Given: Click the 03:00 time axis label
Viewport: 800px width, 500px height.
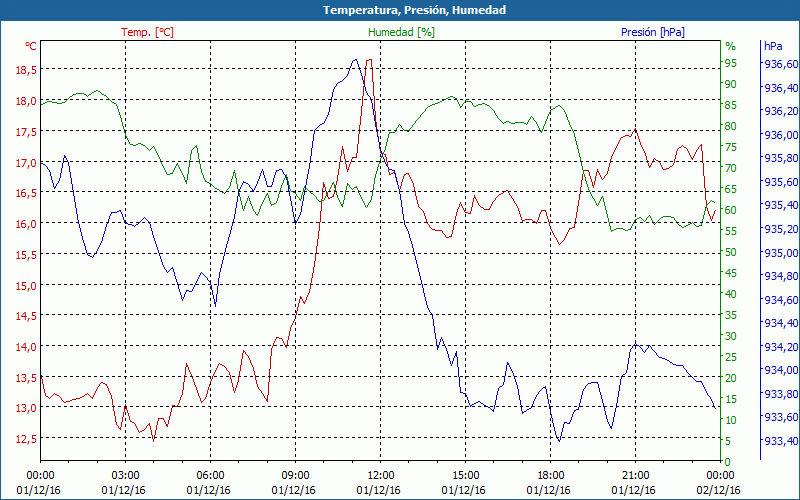Looking at the screenshot, I should point(126,476).
